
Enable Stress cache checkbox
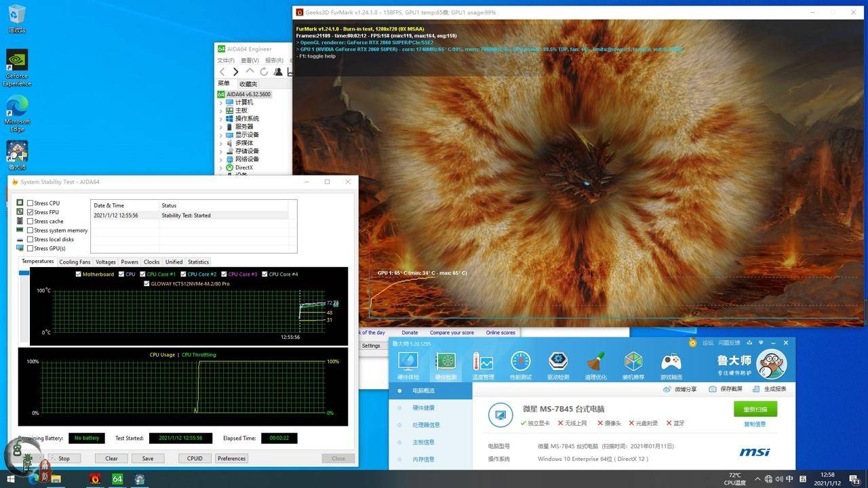(30, 221)
